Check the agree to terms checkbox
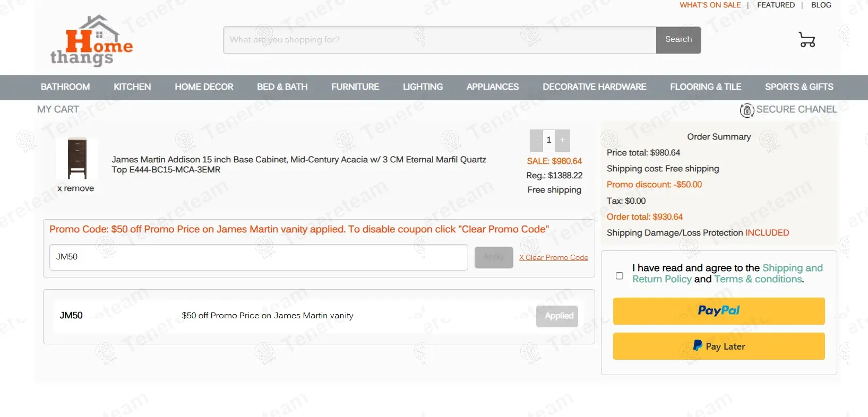 [x=619, y=276]
